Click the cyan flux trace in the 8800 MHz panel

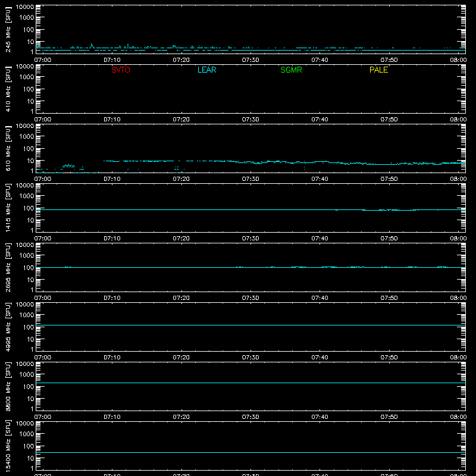click(250, 383)
